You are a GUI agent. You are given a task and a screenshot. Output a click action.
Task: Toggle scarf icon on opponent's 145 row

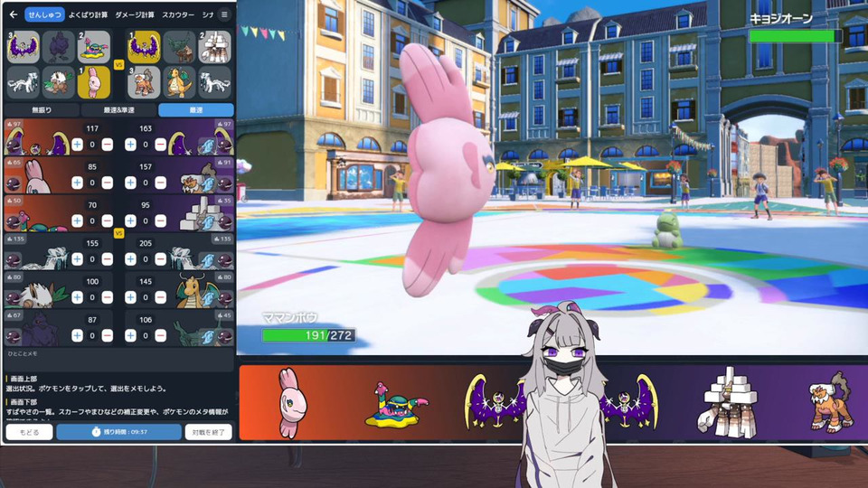[208, 298]
